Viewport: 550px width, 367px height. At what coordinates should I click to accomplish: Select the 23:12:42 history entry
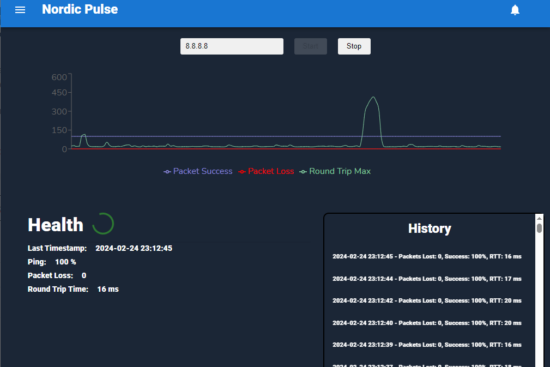[427, 301]
